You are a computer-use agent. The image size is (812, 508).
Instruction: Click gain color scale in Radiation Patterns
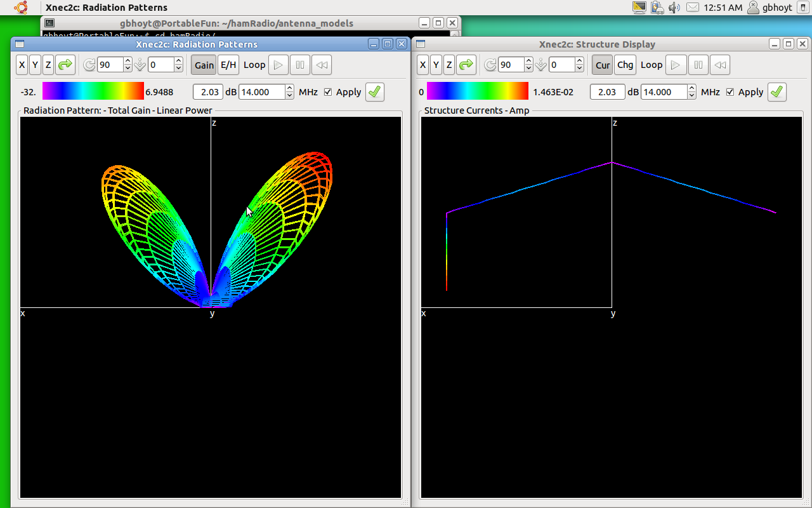point(93,91)
